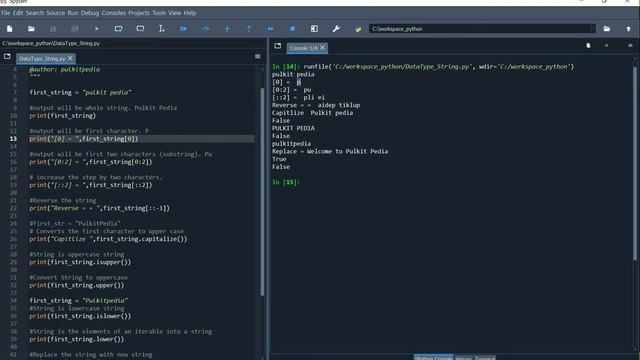This screenshot has height=360, width=640.
Task: Continue execution until next breakpoint
Action: pyautogui.click(x=271, y=29)
